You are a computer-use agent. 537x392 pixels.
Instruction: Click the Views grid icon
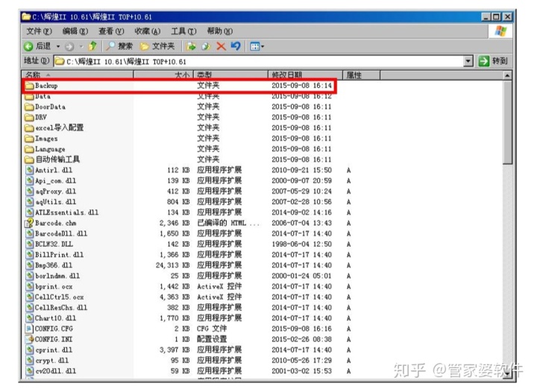(x=255, y=46)
